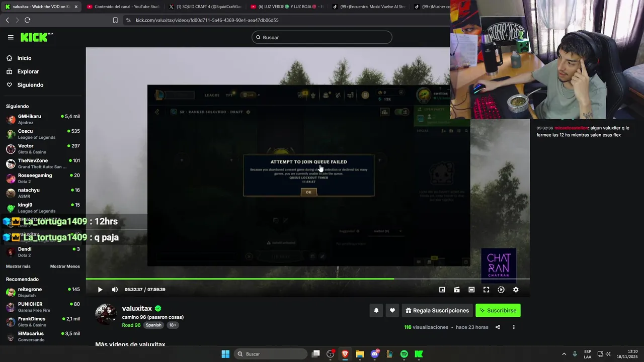This screenshot has width=644, height=362.
Task: Open Spotify from the taskbar
Action: click(404, 354)
